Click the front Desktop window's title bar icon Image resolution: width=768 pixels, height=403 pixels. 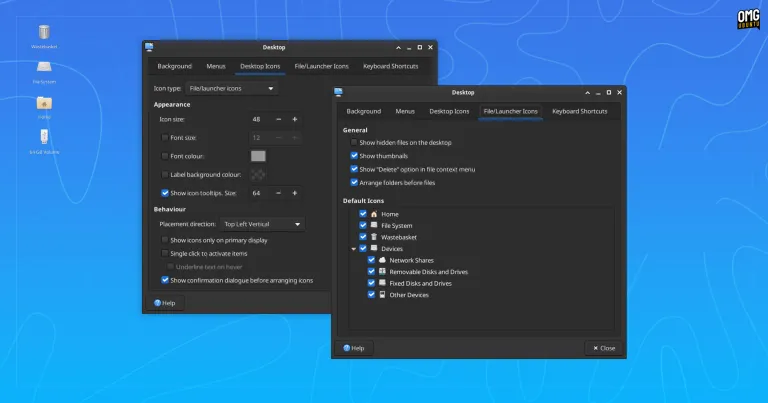[x=338, y=92]
